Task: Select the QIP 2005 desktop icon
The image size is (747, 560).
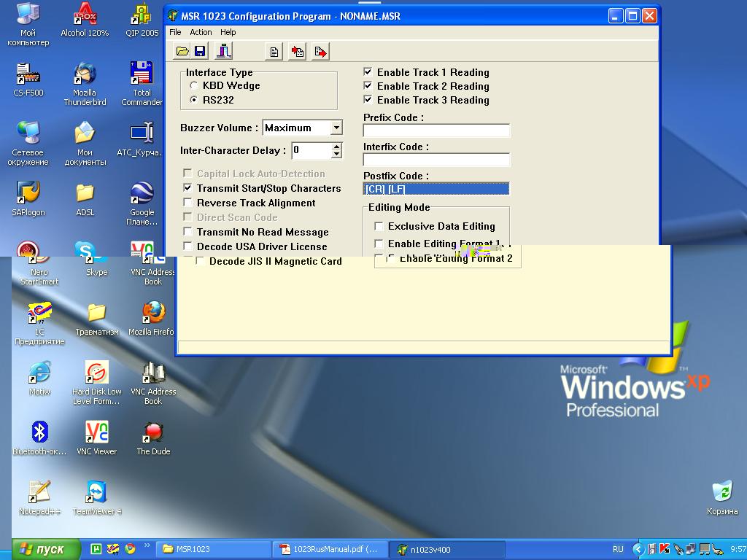Action: coord(142,19)
